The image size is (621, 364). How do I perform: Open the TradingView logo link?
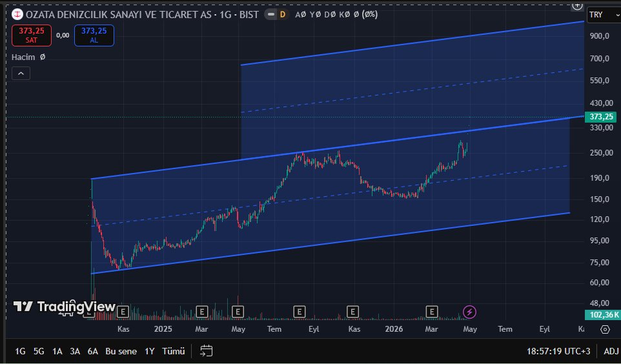click(64, 307)
